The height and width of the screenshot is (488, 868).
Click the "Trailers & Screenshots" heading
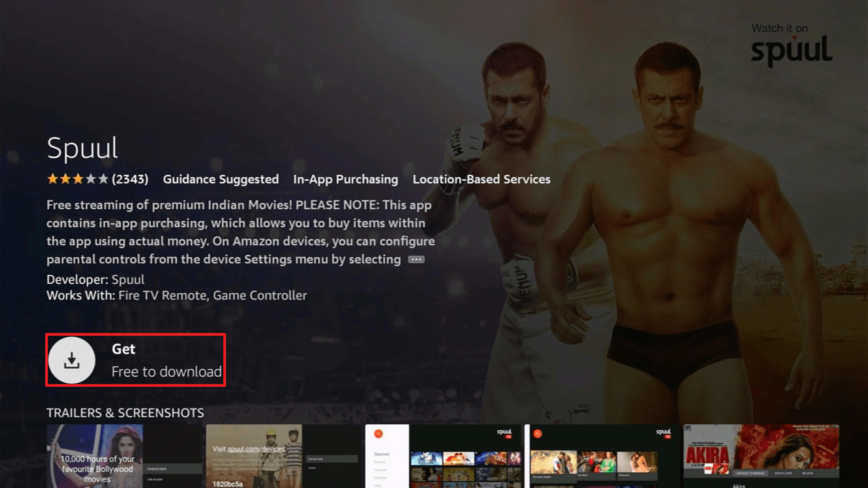coord(125,413)
